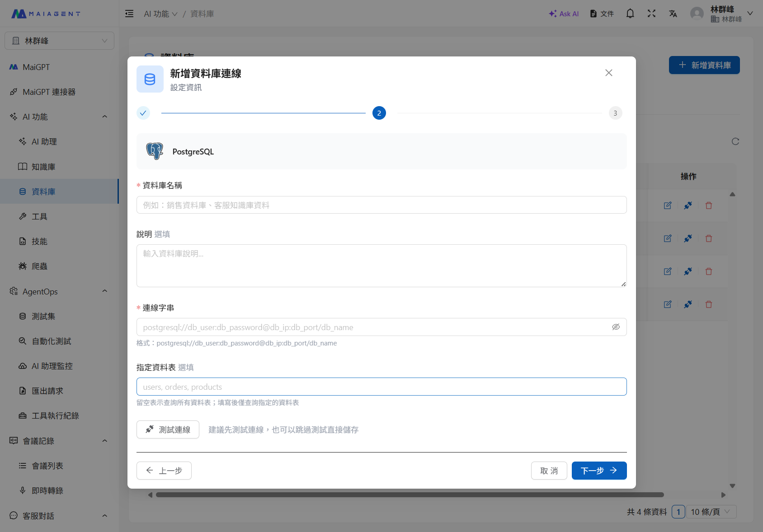Open the 匯出請求 menu item
Screen dimensions: 763x532
coord(48,391)
